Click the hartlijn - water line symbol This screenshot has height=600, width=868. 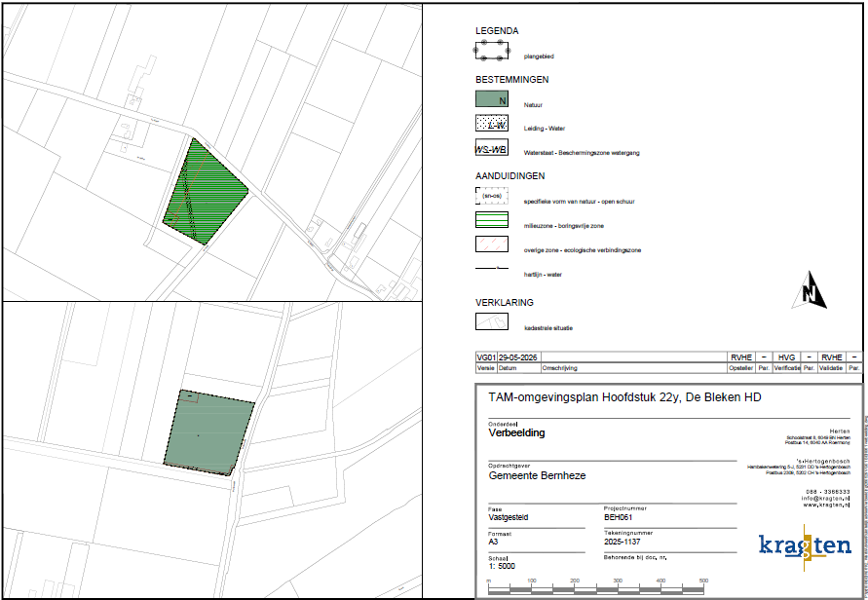tap(492, 269)
